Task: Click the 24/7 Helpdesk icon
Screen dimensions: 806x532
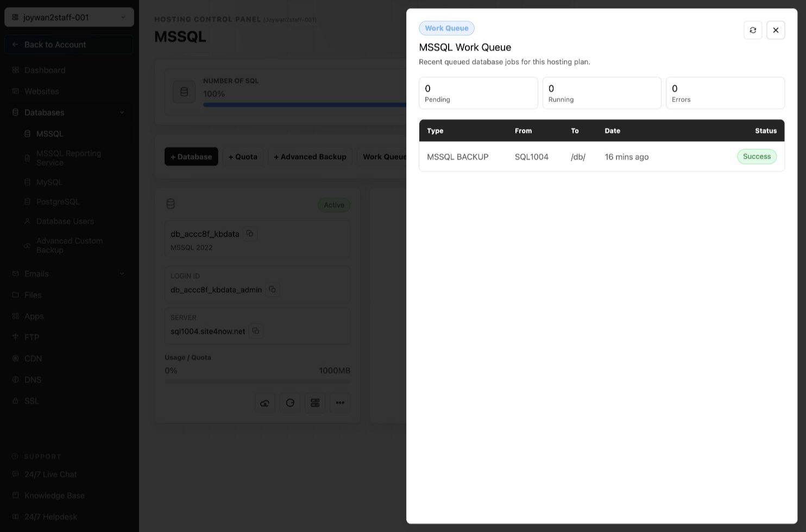Action: coord(15,516)
